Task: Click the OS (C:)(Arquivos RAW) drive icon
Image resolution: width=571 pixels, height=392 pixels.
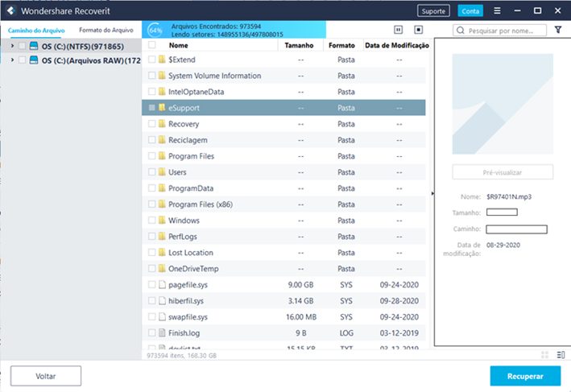Action: (34, 60)
